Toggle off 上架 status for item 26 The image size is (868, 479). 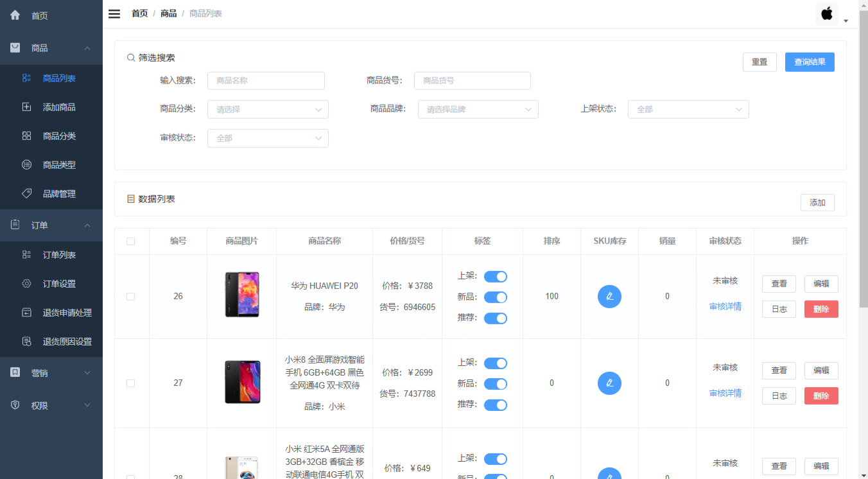coord(495,276)
